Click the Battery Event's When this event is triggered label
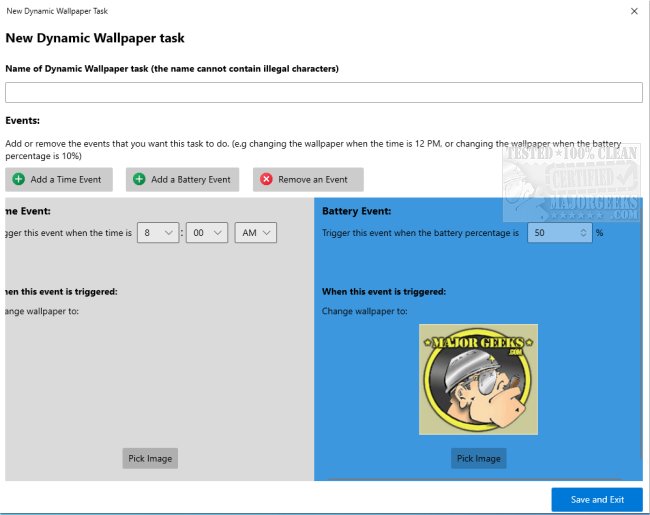The height and width of the screenshot is (515, 650). 384,292
